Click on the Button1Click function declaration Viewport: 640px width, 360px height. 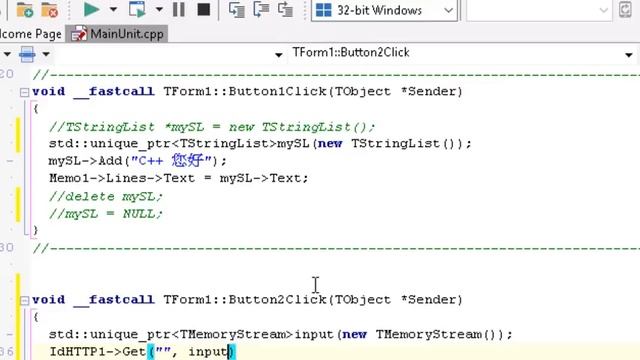247,91
